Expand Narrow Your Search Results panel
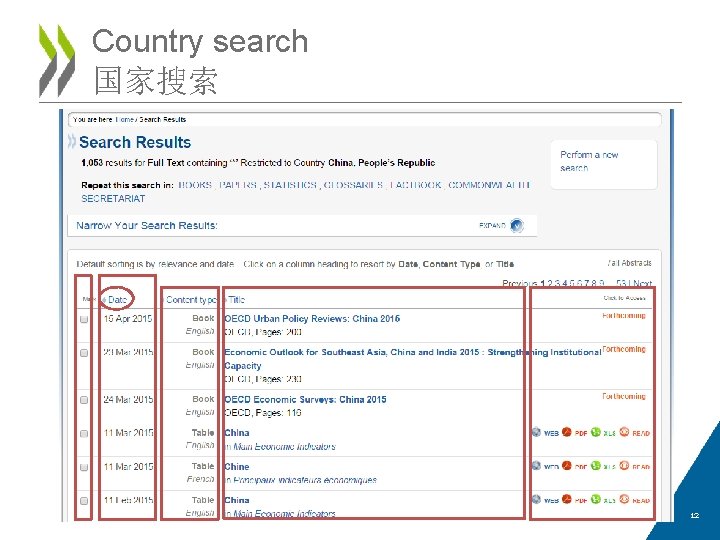 pyautogui.click(x=517, y=225)
